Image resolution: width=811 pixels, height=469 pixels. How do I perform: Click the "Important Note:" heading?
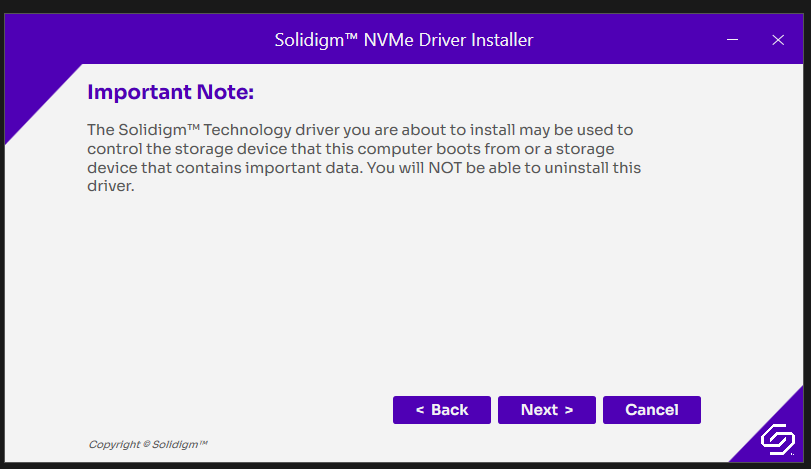(x=171, y=93)
